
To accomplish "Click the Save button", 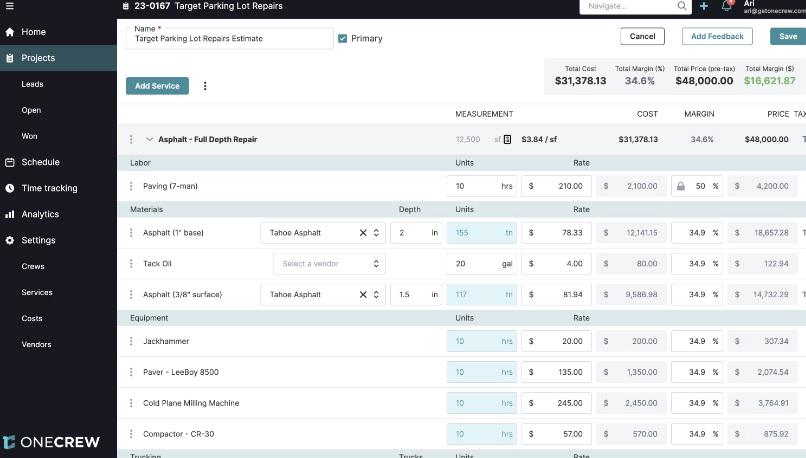I will tap(787, 36).
